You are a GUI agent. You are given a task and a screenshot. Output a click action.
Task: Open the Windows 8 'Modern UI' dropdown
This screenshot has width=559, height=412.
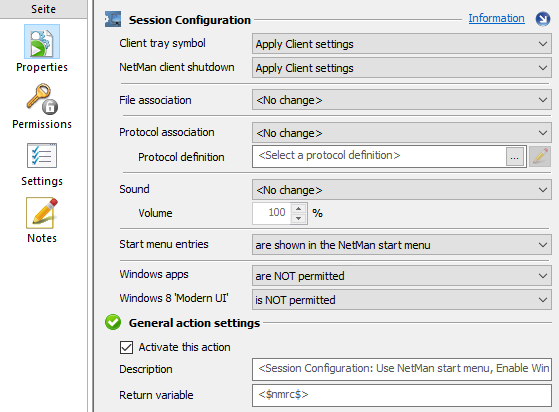click(402, 300)
